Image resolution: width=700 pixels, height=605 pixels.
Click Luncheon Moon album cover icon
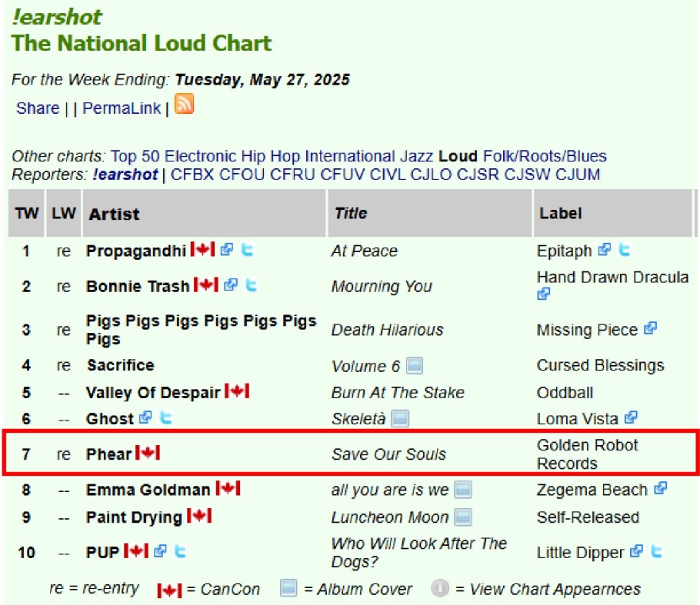[x=463, y=517]
